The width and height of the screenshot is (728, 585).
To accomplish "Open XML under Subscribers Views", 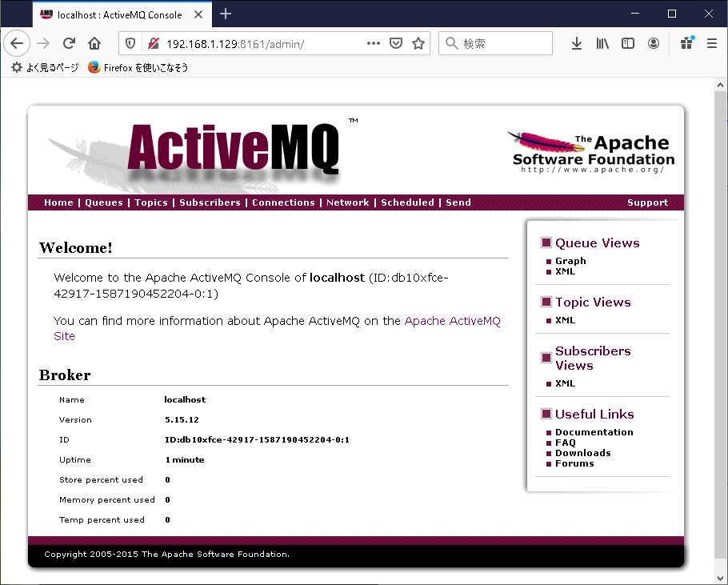I will 565,383.
